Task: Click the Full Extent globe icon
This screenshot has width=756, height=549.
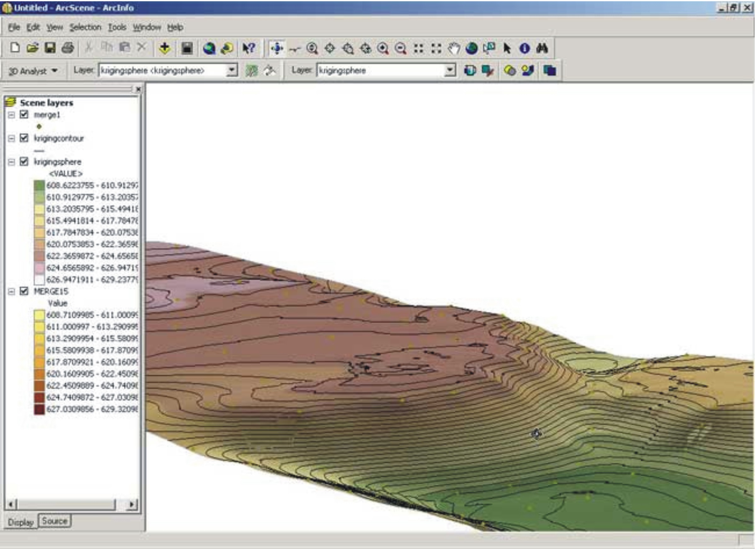Action: (471, 49)
